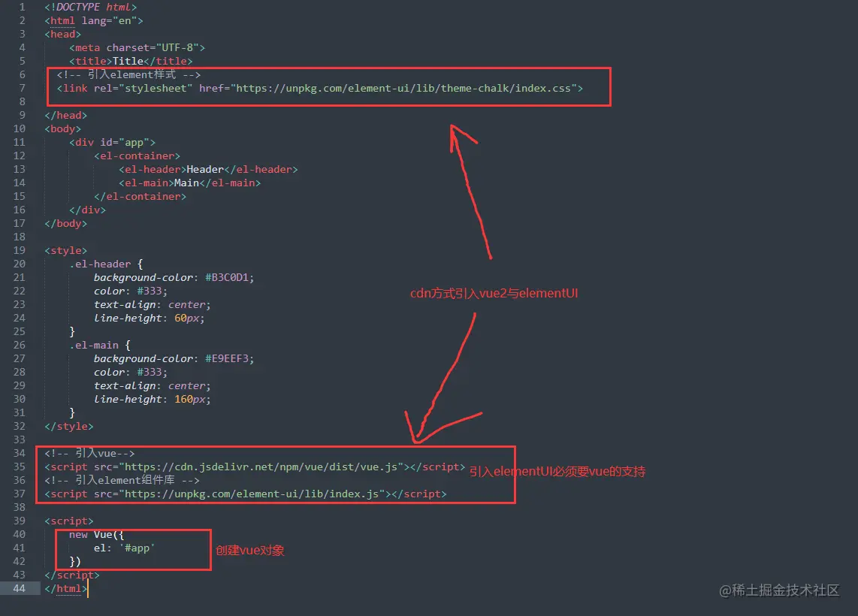Click the "'#app'" string value
858x616 pixels.
point(137,548)
